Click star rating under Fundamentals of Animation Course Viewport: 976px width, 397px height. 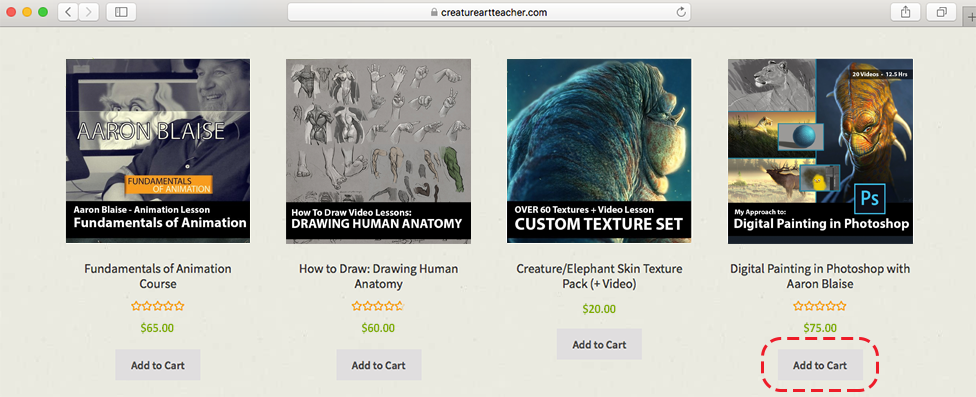pyautogui.click(x=157, y=306)
